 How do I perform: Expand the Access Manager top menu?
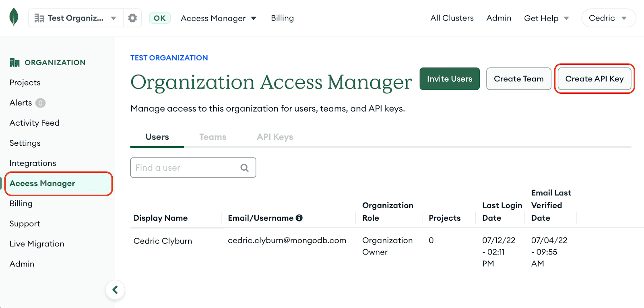218,18
